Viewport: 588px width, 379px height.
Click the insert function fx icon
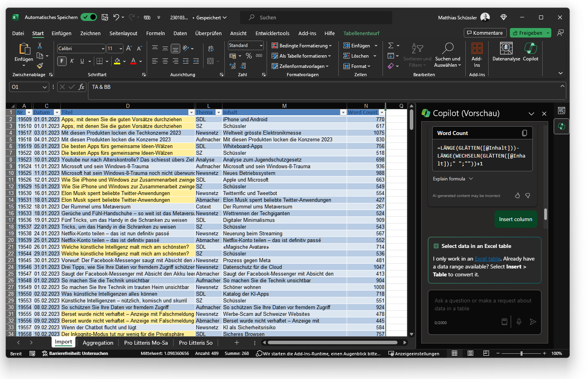[82, 87]
